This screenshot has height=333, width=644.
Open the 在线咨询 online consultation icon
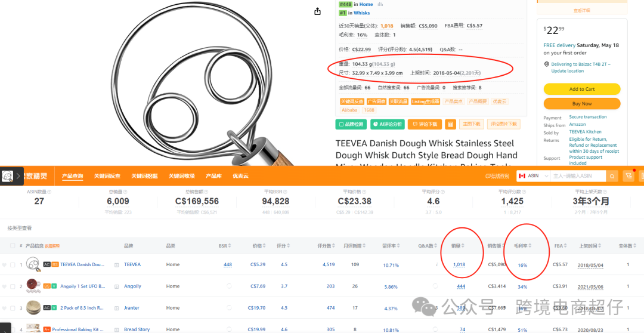click(x=488, y=176)
